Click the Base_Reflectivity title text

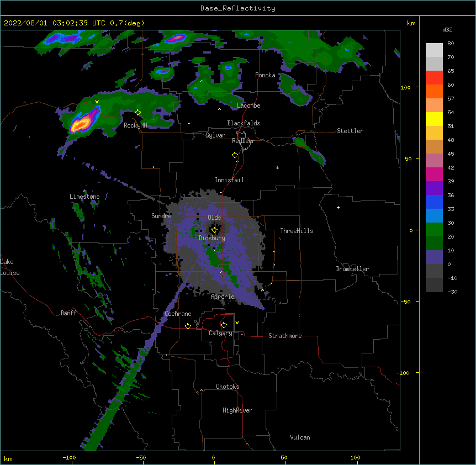coord(238,8)
